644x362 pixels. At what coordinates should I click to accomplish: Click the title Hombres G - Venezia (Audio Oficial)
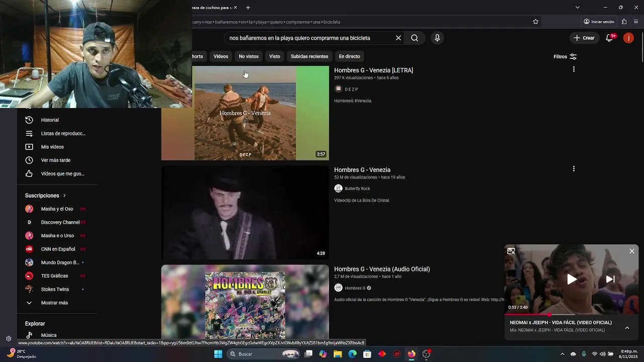(382, 269)
